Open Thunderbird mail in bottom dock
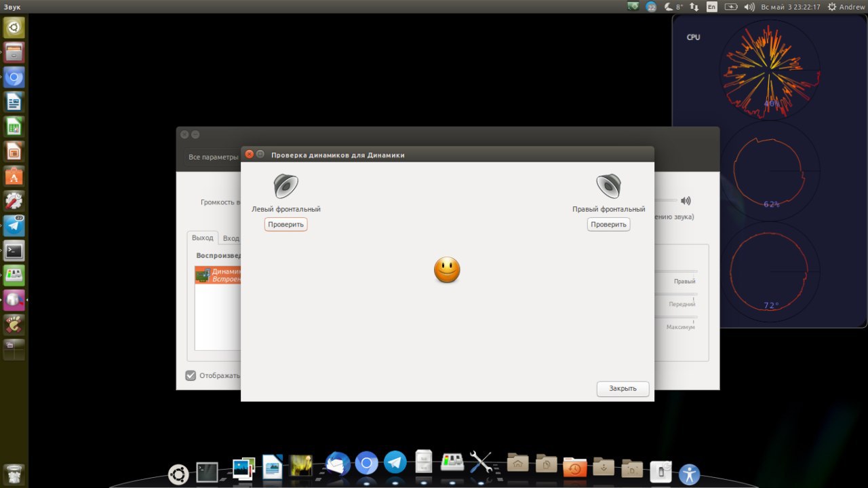 point(337,464)
